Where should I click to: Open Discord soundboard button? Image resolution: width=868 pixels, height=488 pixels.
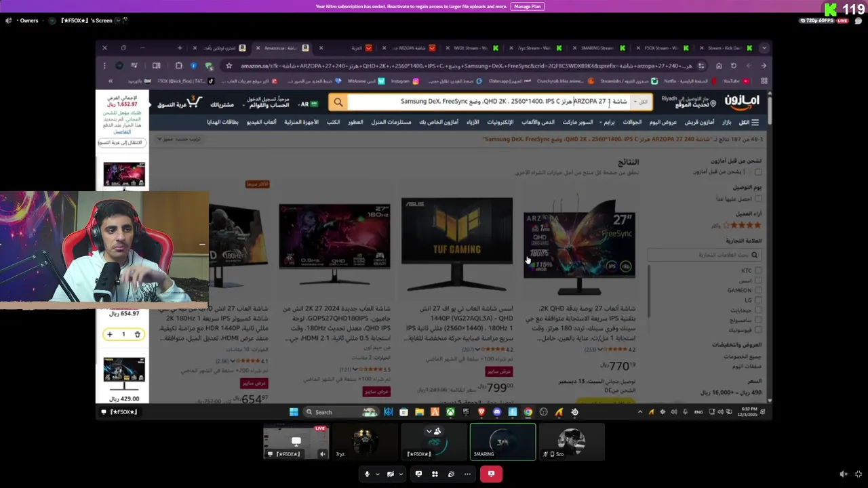(x=451, y=474)
